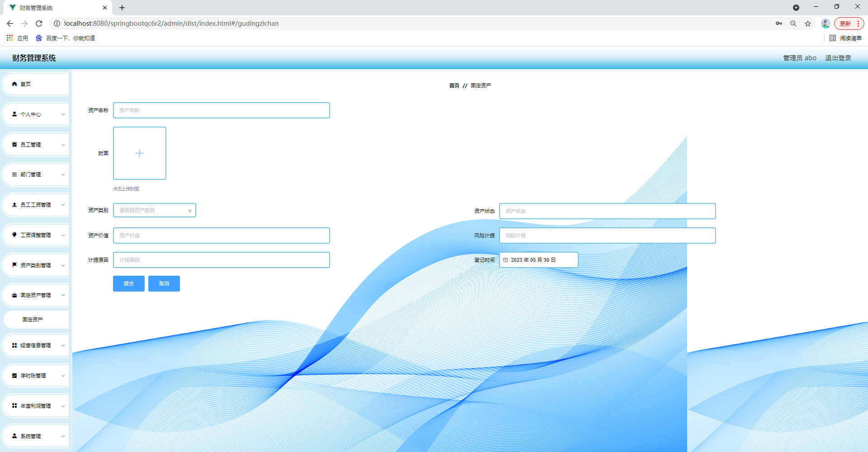Open the 阅读清单 reading list
The height and width of the screenshot is (452, 868).
coord(845,38)
